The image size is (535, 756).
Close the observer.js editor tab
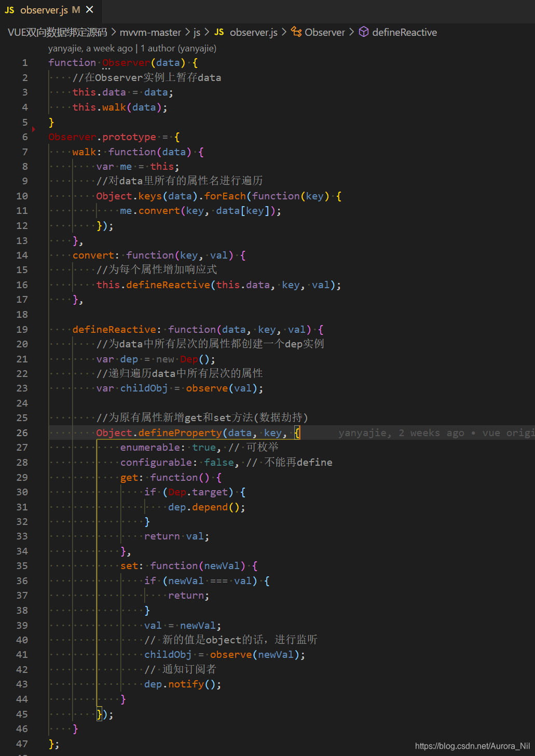coord(90,9)
